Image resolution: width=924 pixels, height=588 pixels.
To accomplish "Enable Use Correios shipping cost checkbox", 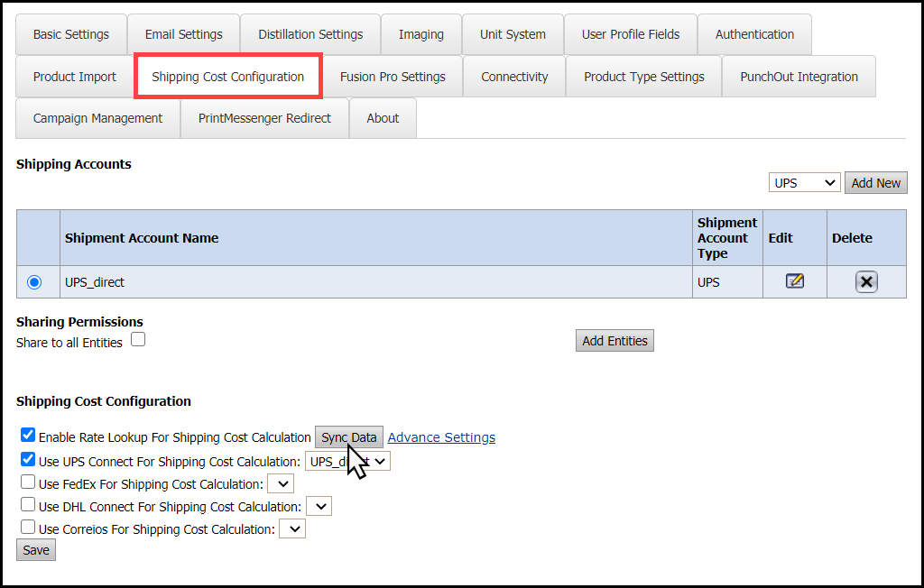I will [28, 528].
